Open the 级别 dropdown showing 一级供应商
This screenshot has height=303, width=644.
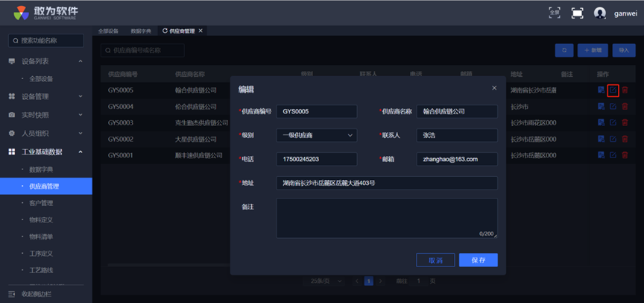pyautogui.click(x=317, y=135)
